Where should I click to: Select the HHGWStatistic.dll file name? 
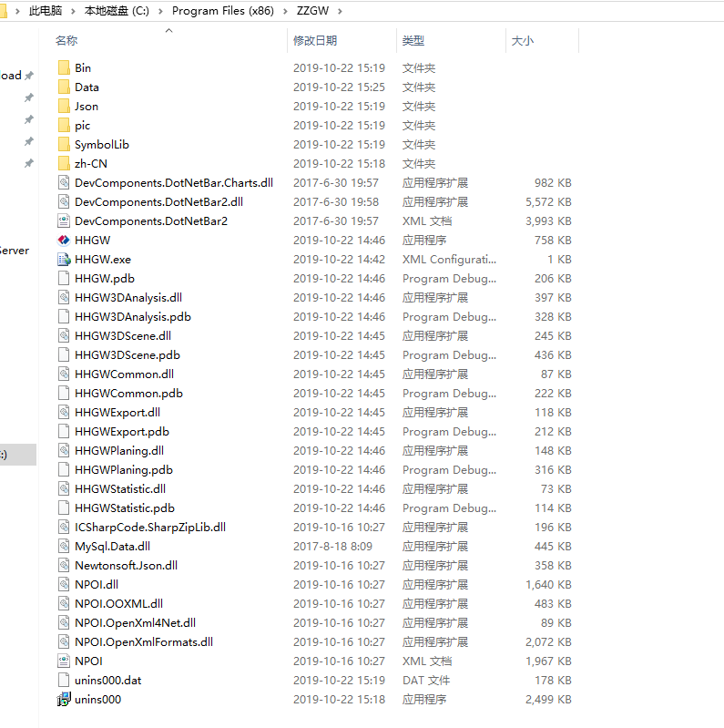coord(120,489)
